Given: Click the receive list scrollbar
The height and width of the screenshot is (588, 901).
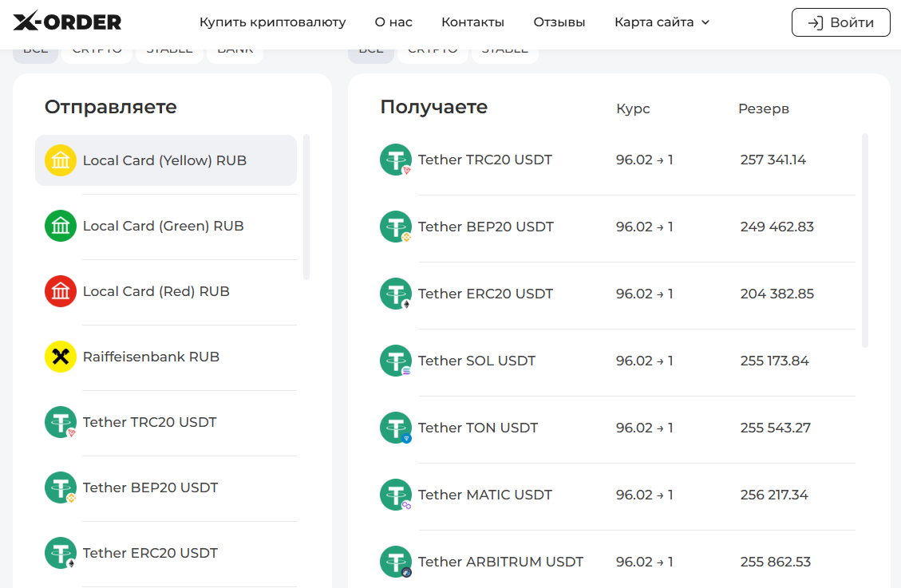Looking at the screenshot, I should [x=865, y=239].
